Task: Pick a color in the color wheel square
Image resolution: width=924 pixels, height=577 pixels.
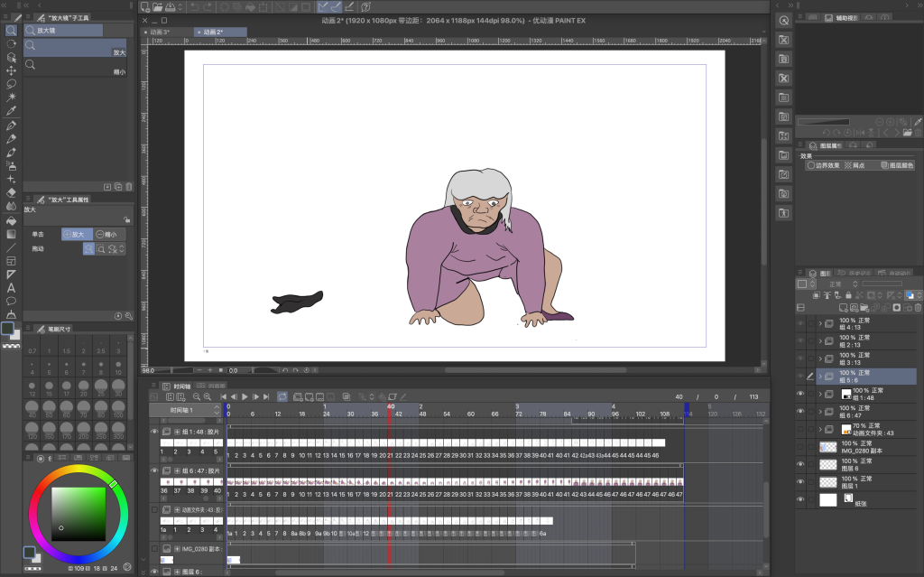Action: [x=79, y=514]
